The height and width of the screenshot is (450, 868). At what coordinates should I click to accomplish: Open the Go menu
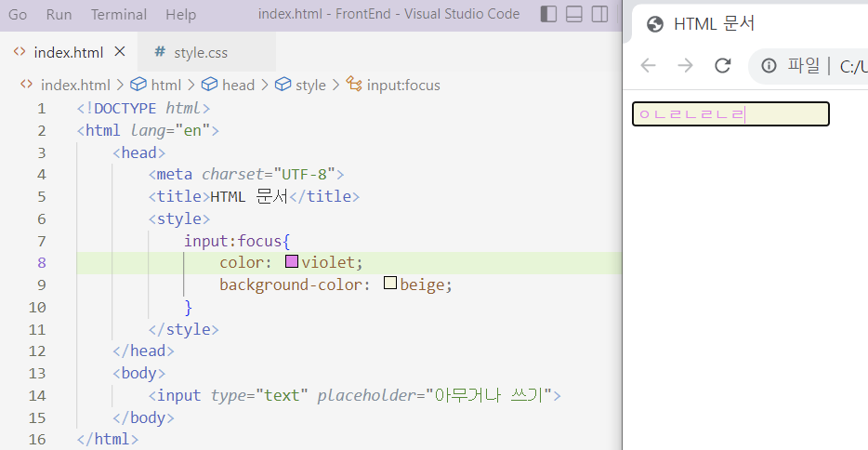pos(18,14)
